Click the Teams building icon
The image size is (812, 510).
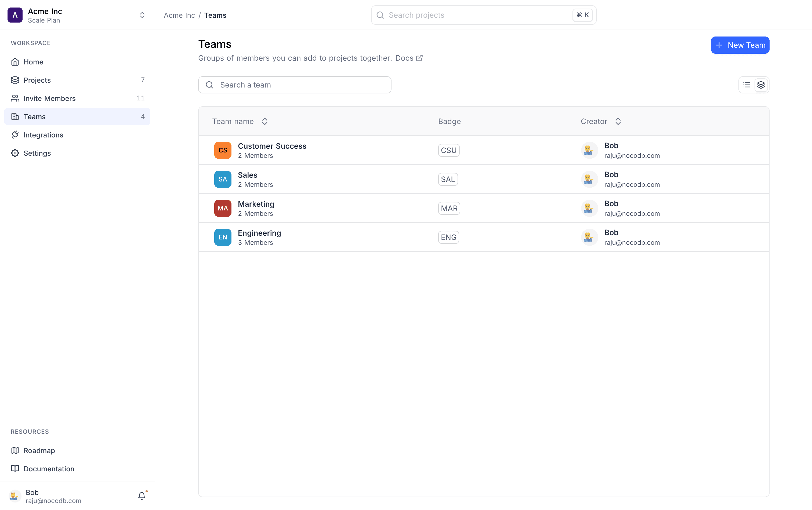(15, 116)
